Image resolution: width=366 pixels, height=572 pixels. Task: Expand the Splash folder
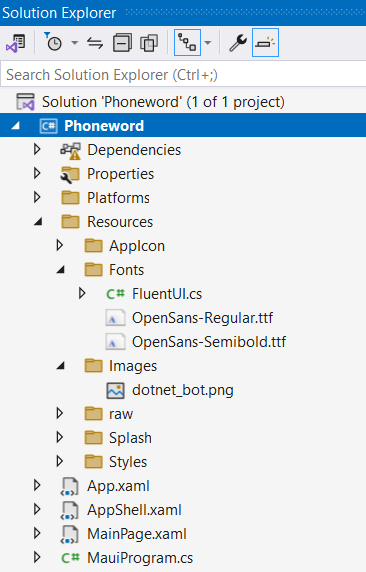(x=60, y=438)
